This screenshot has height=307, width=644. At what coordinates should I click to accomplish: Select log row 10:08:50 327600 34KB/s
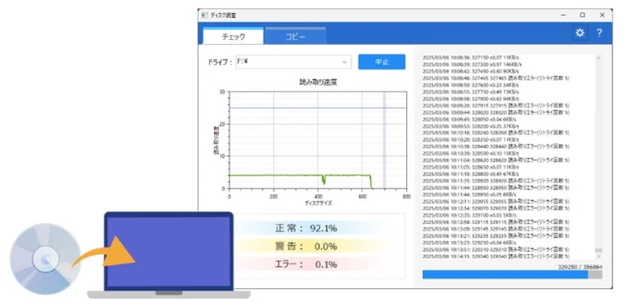[471, 85]
